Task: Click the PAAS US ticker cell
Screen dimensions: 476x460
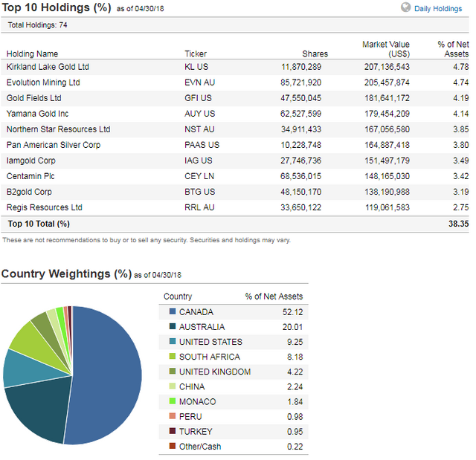Action: click(x=202, y=145)
